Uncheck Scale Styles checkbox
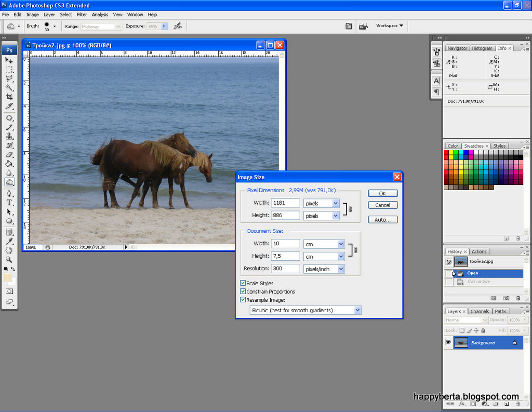The image size is (532, 412). 243,283
